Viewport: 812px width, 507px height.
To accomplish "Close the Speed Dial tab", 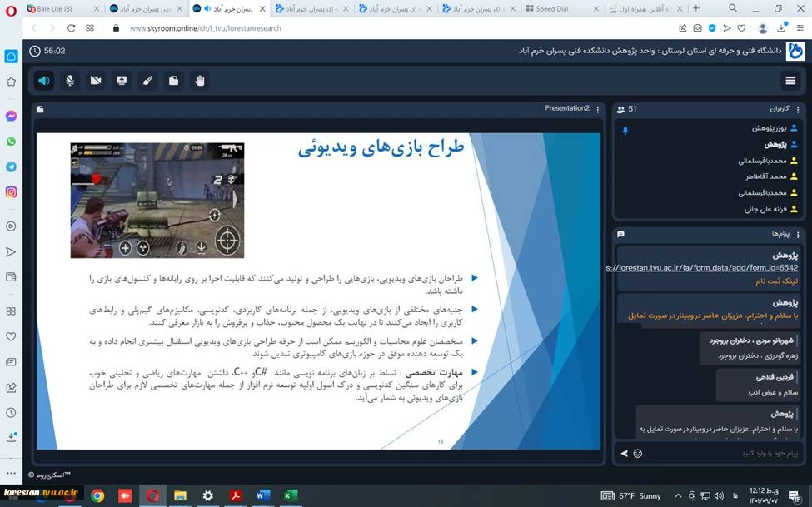I will (596, 9).
